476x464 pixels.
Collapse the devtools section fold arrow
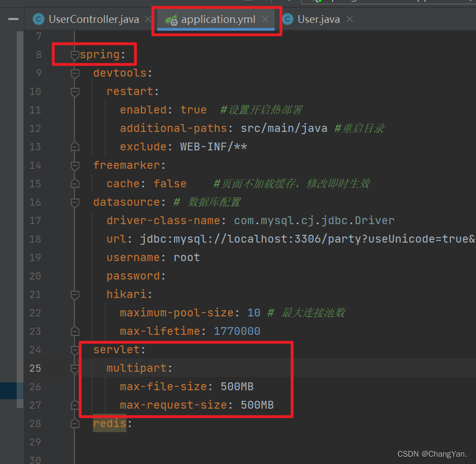coord(74,73)
